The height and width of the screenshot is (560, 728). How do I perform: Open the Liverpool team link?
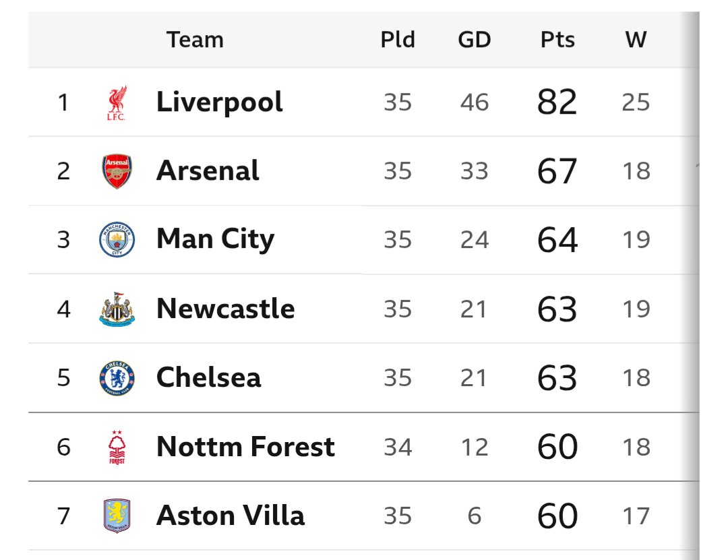click(220, 102)
